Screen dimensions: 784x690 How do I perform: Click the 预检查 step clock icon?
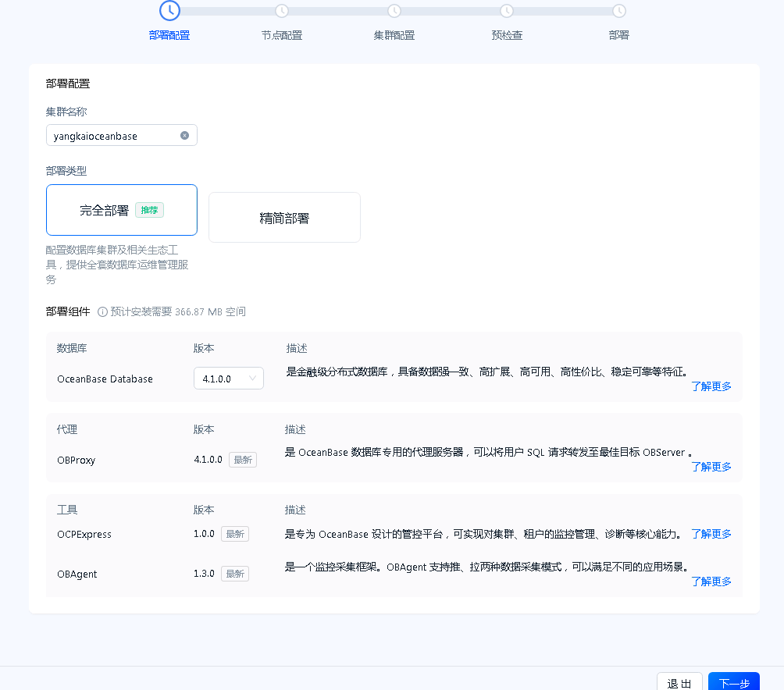(507, 10)
